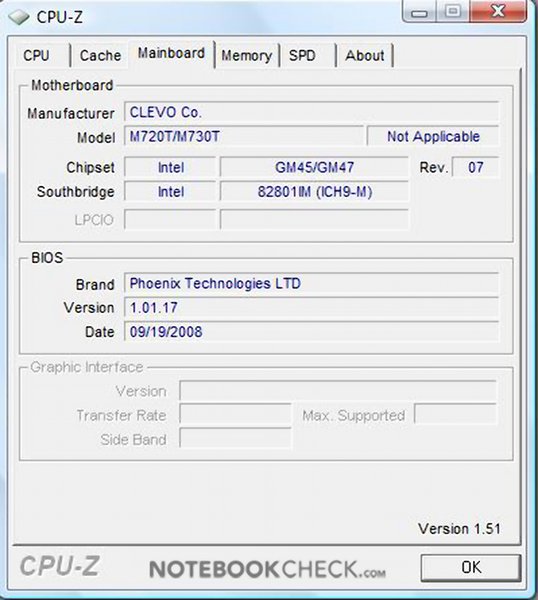This screenshot has width=538, height=600.
Task: Click the OK button
Action: [x=471, y=567]
